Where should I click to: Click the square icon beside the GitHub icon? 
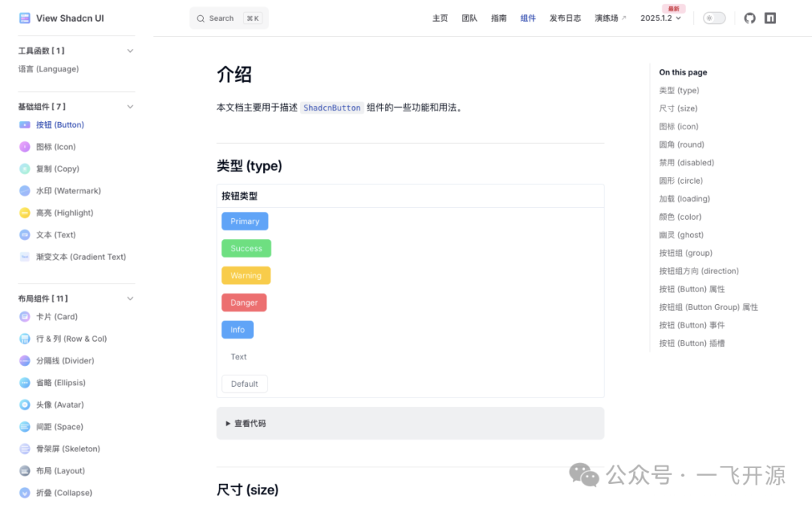[x=770, y=18]
